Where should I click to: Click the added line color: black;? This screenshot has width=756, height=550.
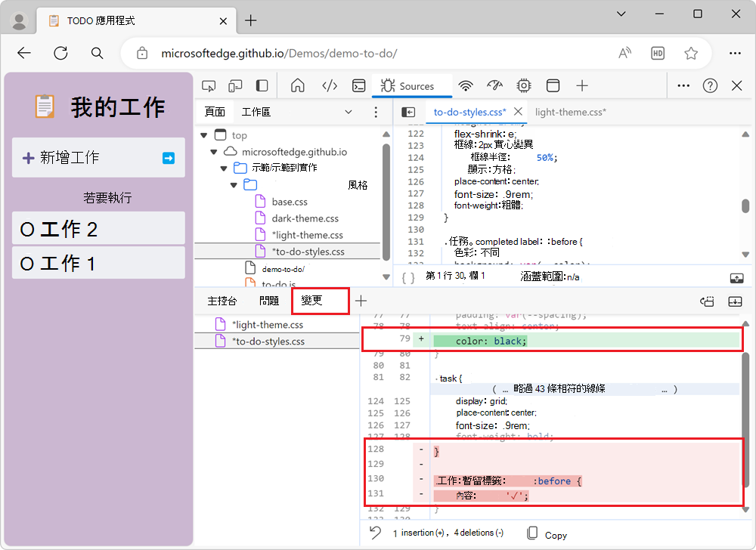491,341
